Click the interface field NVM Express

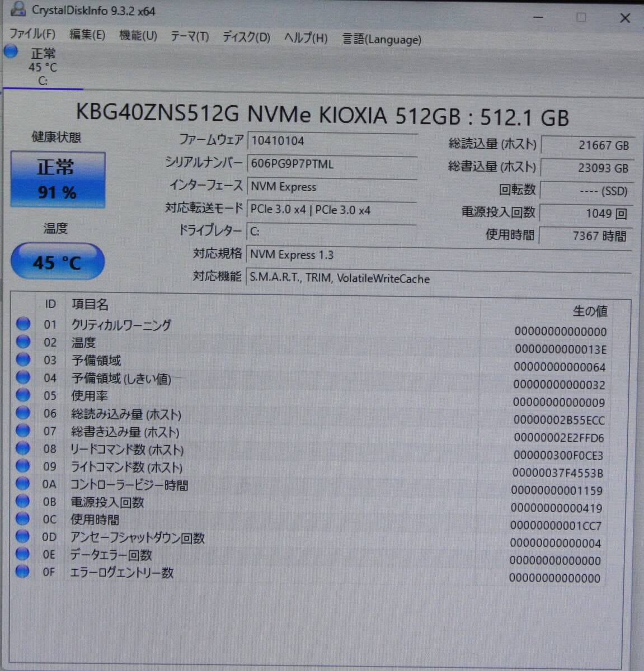click(x=332, y=187)
